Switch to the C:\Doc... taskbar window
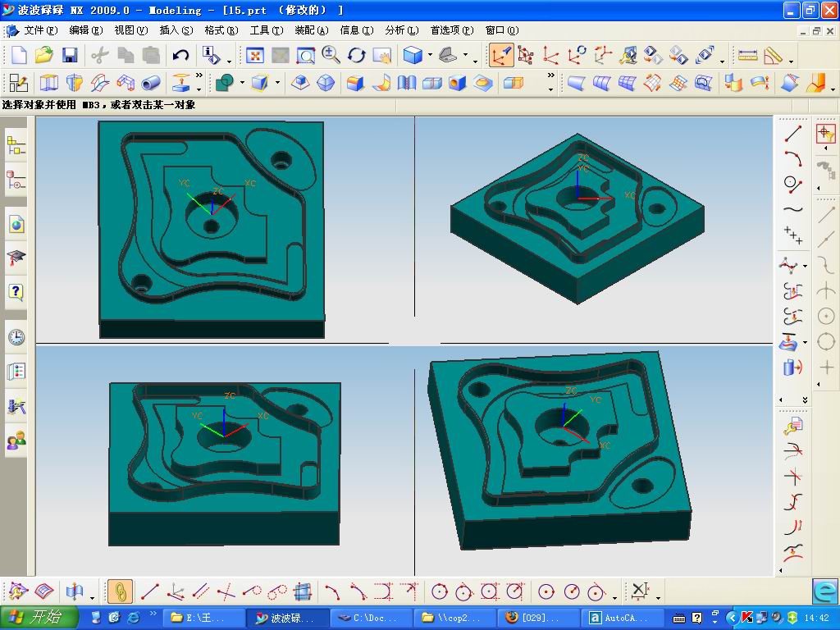 [370, 618]
